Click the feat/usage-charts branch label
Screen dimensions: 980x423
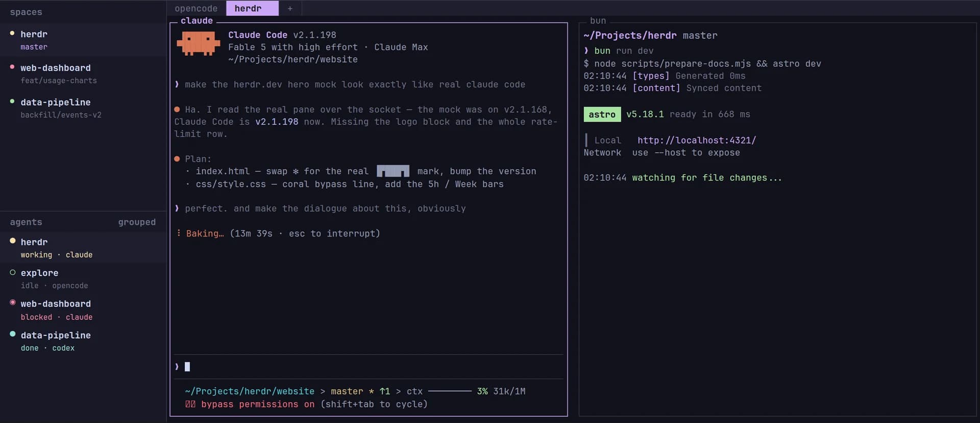tap(59, 81)
